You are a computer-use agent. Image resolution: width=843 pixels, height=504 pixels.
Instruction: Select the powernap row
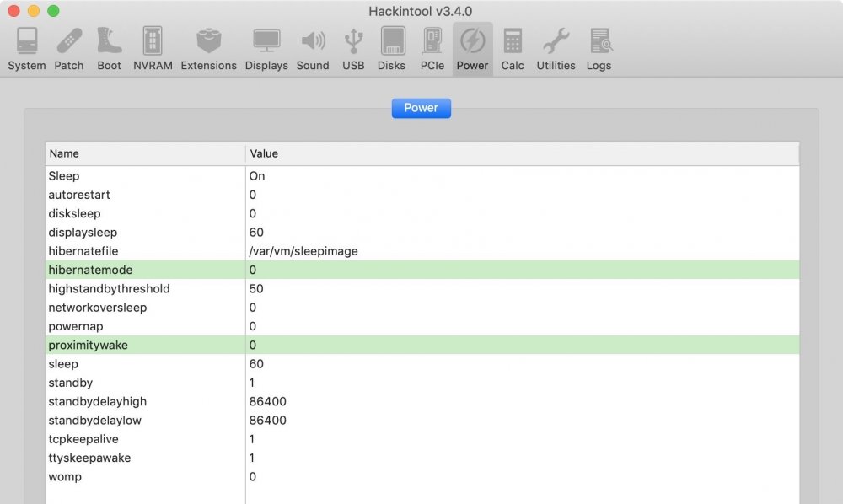click(422, 326)
